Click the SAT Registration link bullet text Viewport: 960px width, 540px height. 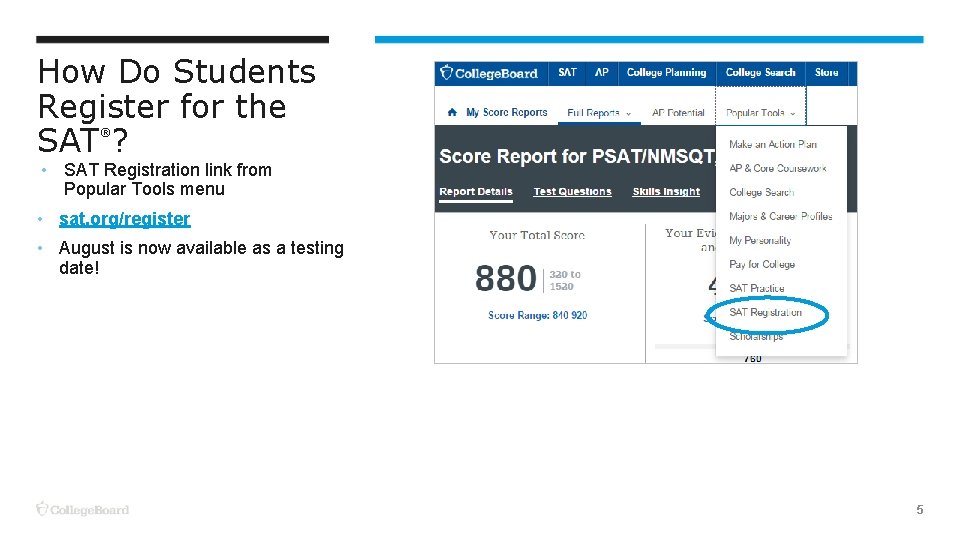167,179
